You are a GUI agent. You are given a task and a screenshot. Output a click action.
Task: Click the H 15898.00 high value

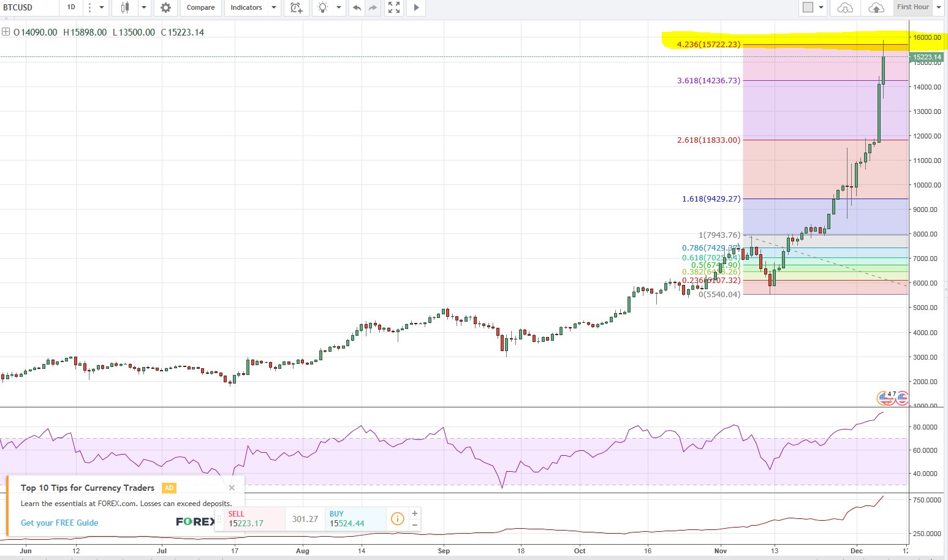pos(85,32)
